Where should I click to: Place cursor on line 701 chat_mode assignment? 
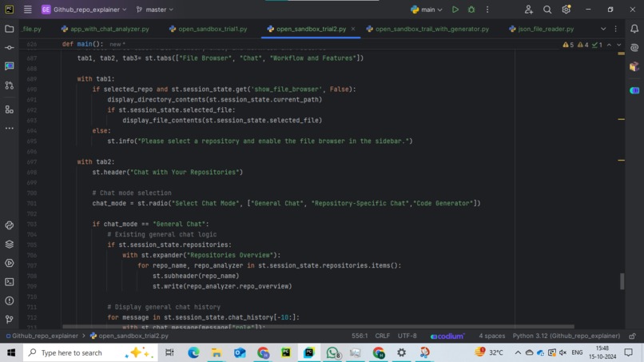286,204
